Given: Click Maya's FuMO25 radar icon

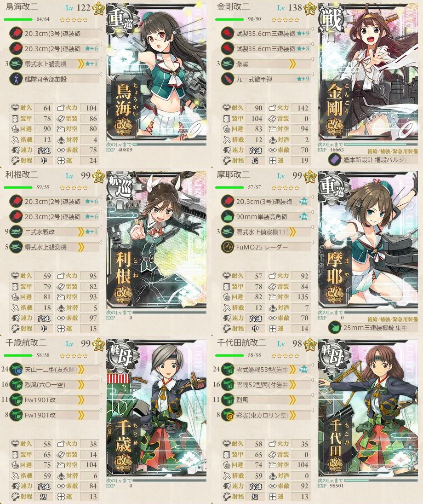Looking at the screenshot, I should pyautogui.click(x=228, y=247).
